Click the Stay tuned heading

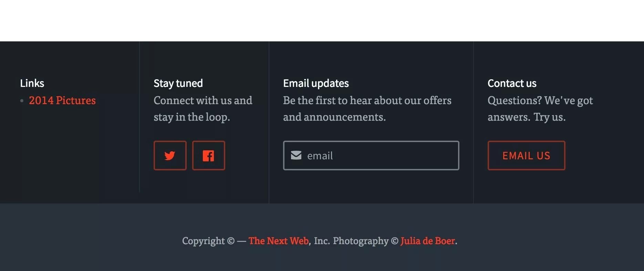point(178,83)
